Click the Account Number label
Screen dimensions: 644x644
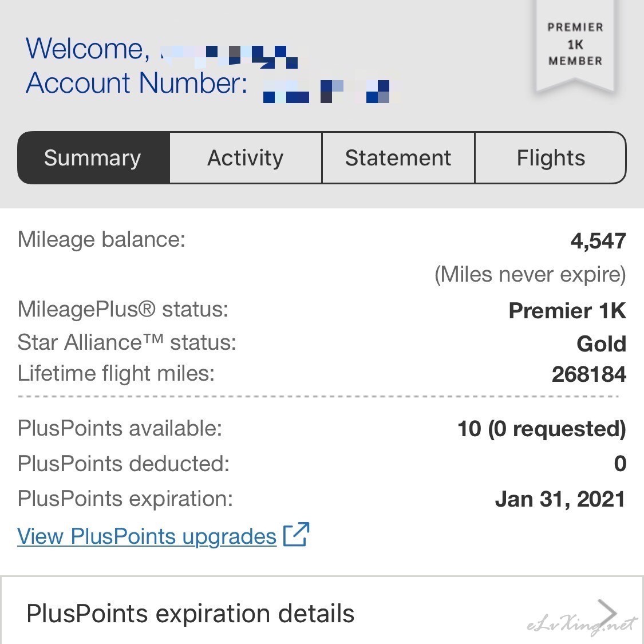point(137,83)
